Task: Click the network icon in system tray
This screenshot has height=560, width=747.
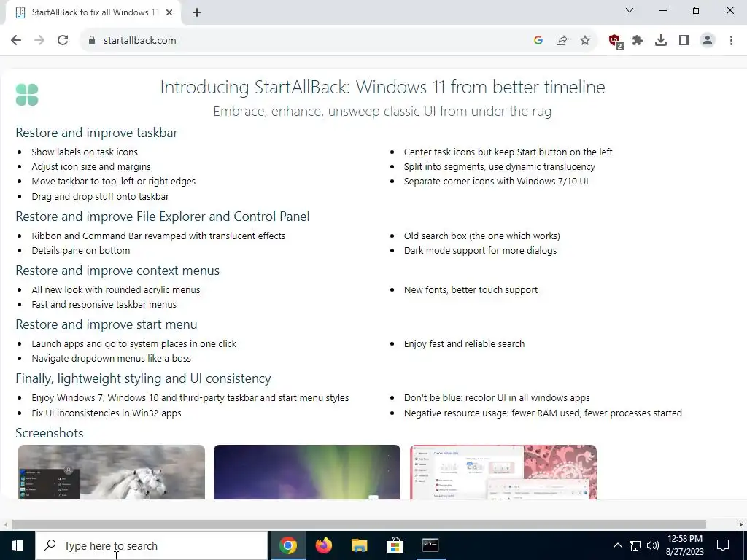Action: [x=635, y=545]
